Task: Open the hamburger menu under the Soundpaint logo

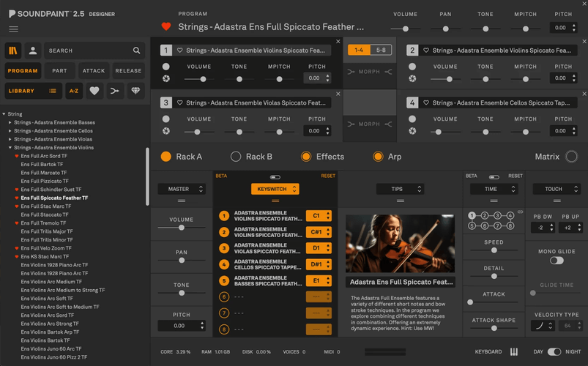Action: [13, 29]
